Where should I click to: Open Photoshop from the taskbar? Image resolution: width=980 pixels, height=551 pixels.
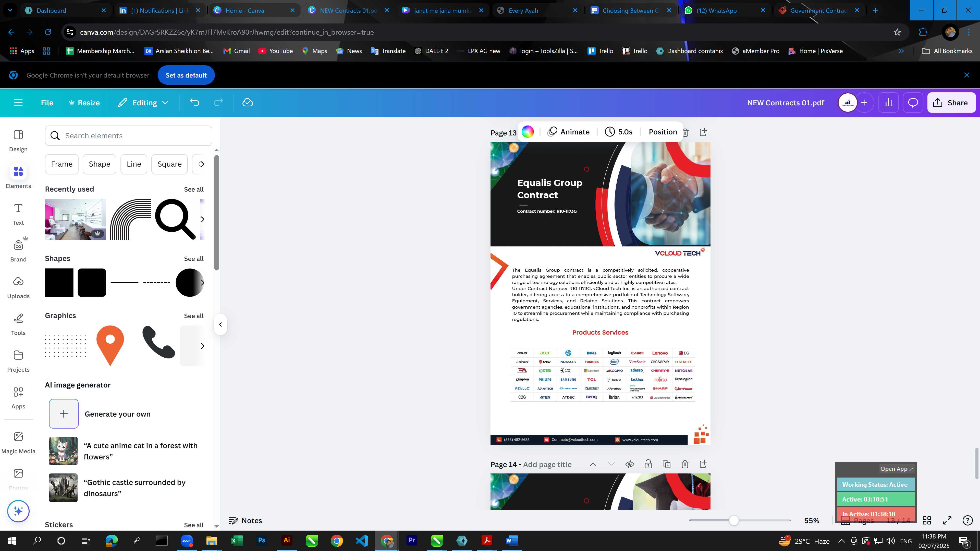click(x=261, y=541)
